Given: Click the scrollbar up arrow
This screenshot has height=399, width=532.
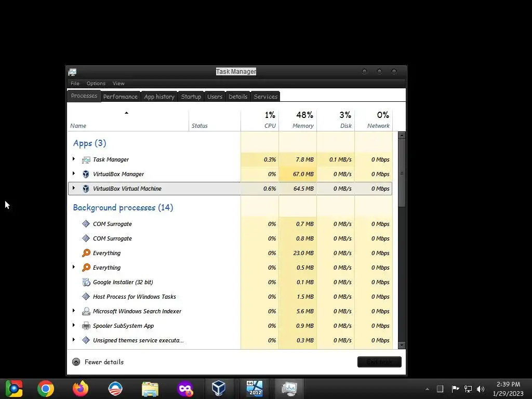Looking at the screenshot, I should tap(402, 136).
